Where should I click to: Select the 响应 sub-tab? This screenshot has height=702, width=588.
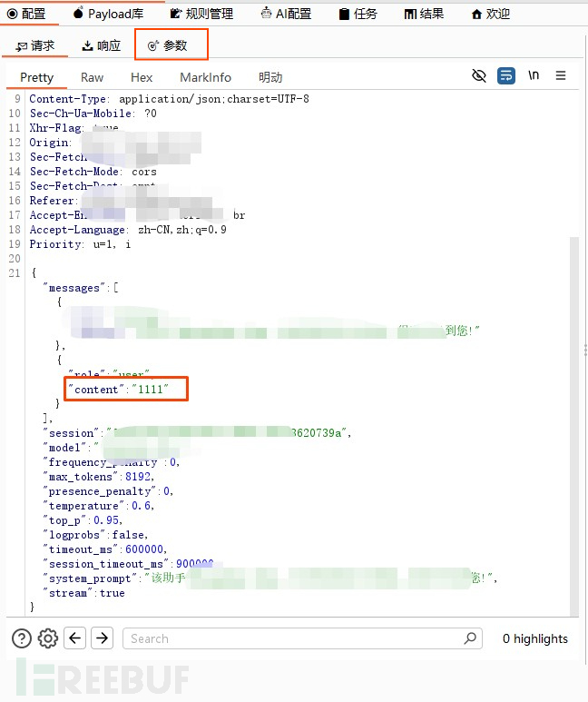click(x=101, y=45)
